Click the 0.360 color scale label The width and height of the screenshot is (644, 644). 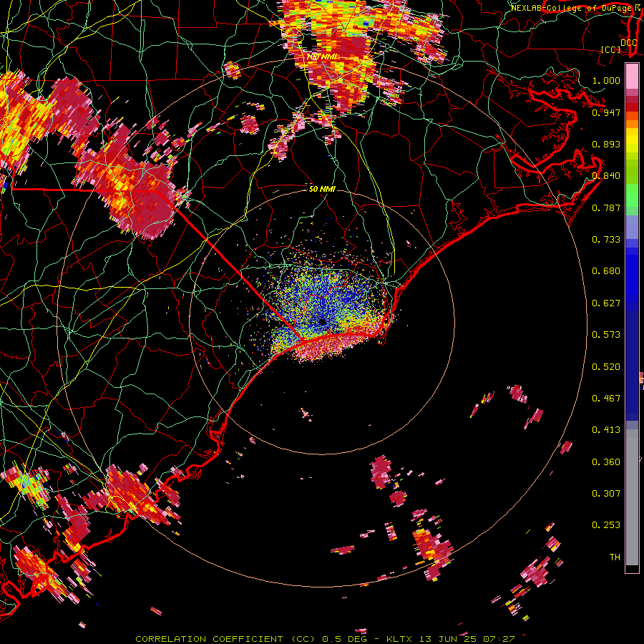(x=606, y=462)
